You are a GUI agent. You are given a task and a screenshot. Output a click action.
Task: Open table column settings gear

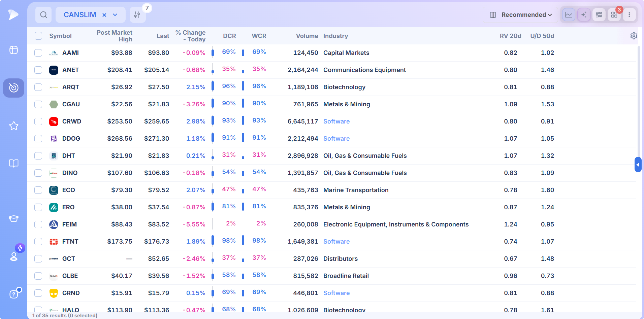[634, 36]
